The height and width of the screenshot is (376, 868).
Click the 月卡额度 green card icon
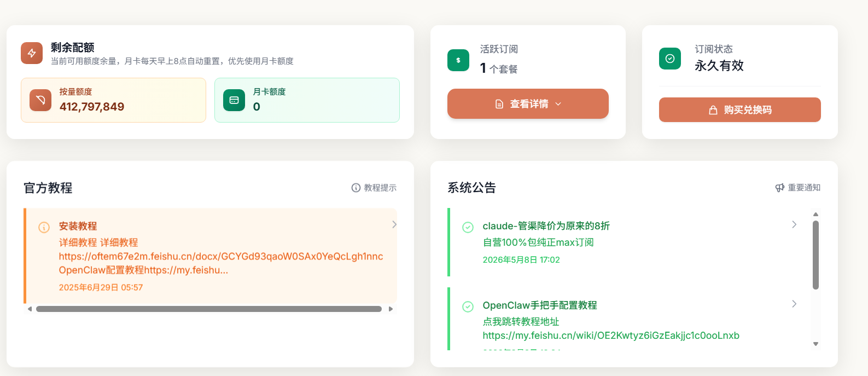point(234,100)
